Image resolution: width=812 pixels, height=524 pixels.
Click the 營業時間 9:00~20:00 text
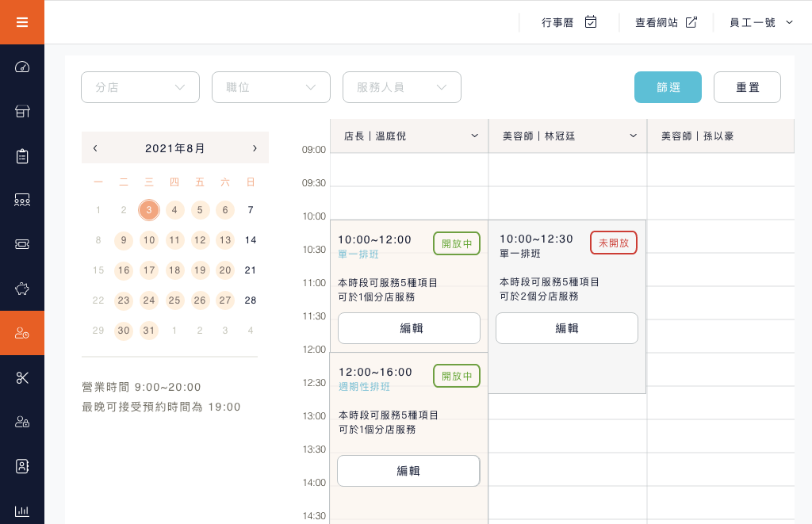pyautogui.click(x=141, y=387)
